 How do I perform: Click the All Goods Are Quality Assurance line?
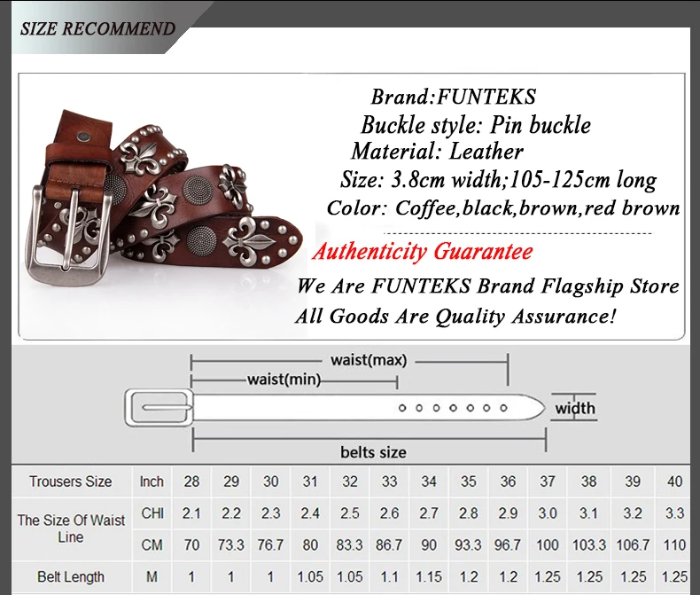click(455, 317)
